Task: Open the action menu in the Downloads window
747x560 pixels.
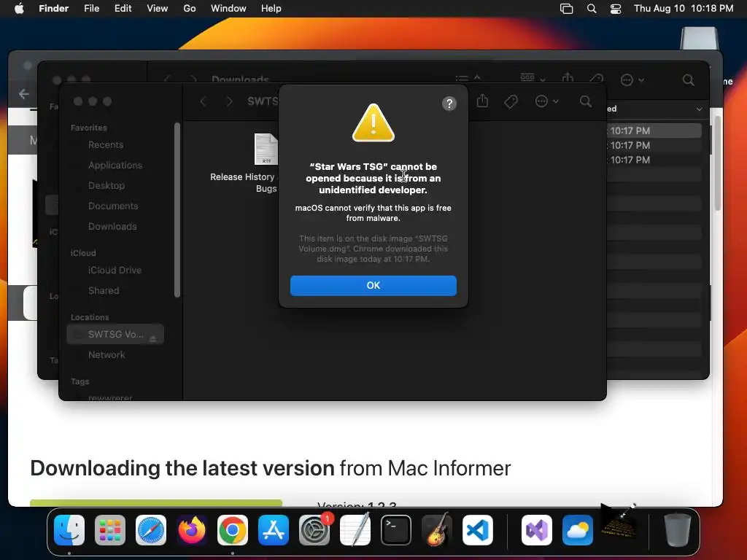Action: 632,80
